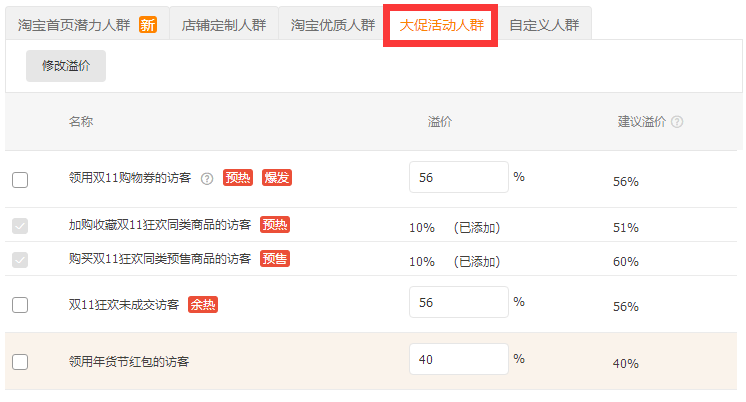Screen dimensions: 746x402
Task: Click the 名称 column header
Action: point(81,121)
